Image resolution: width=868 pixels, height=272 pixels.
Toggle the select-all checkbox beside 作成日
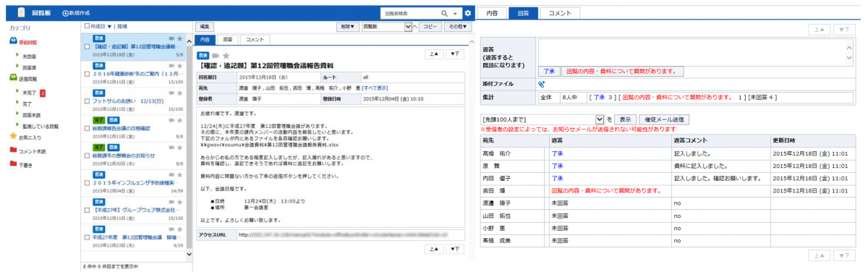(88, 26)
